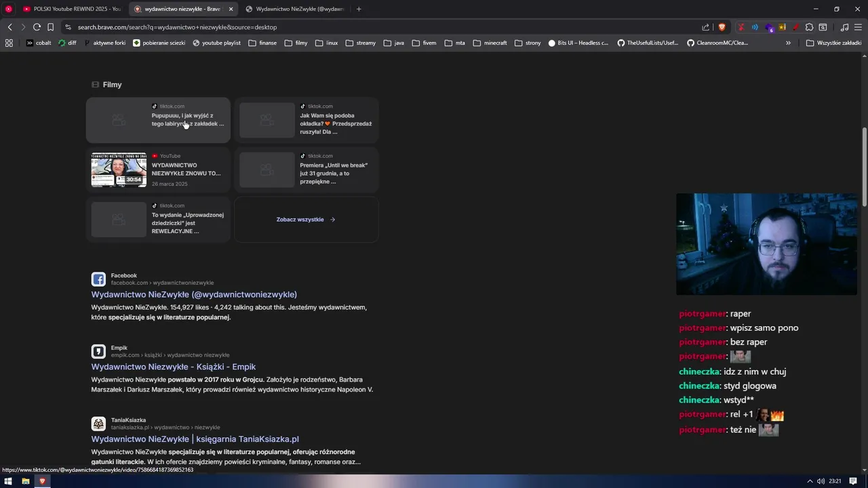
Task: Open the Brave hamburger main menu
Action: coord(858,27)
